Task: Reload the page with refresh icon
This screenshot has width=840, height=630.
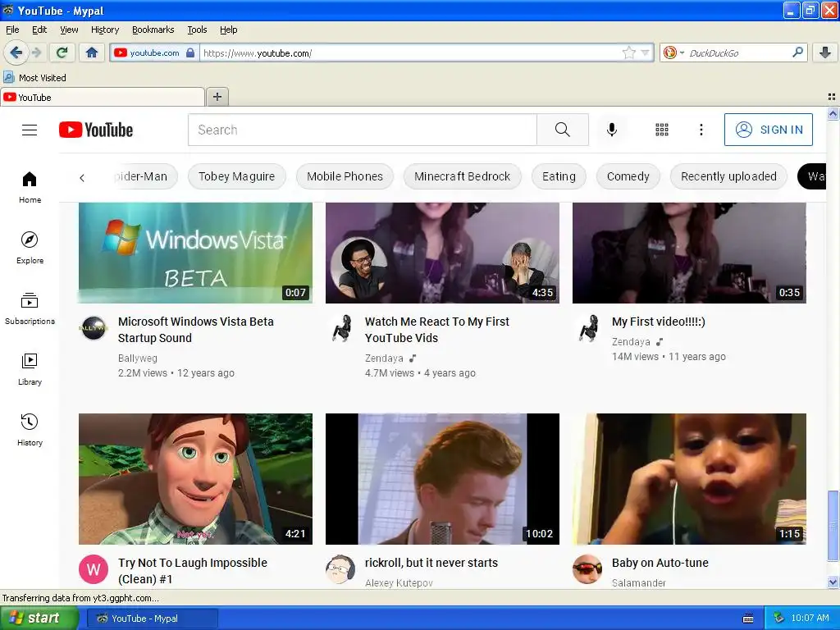Action: (62, 52)
